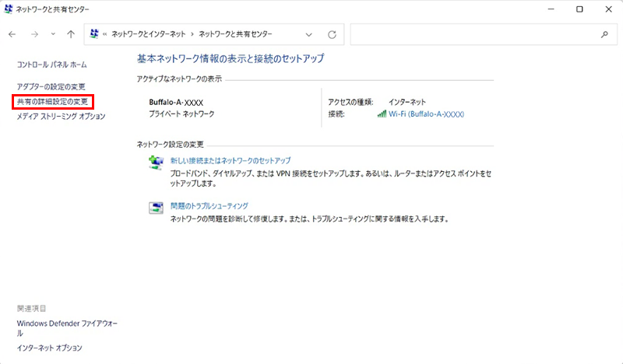
Task: Expand the address bar history dropdown
Action: (309, 35)
